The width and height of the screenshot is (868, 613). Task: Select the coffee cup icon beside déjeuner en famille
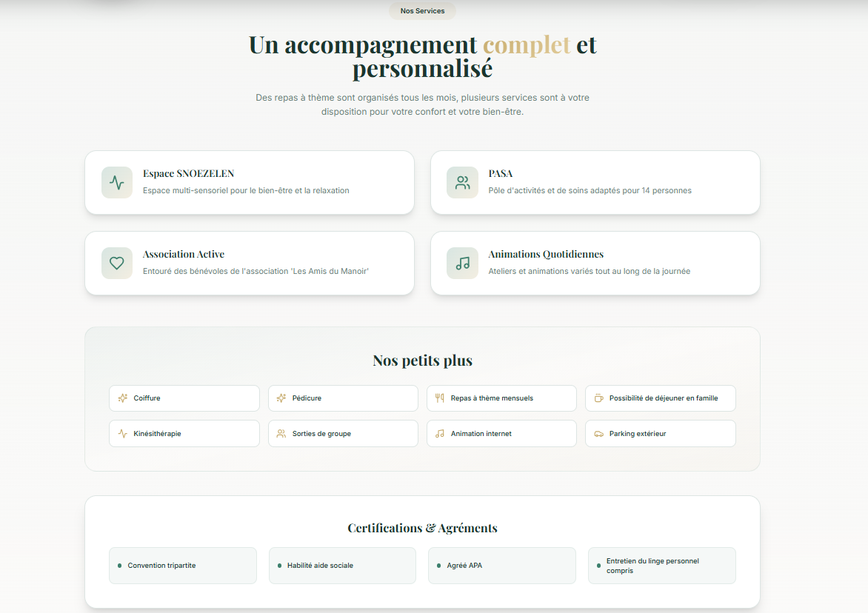click(x=598, y=398)
